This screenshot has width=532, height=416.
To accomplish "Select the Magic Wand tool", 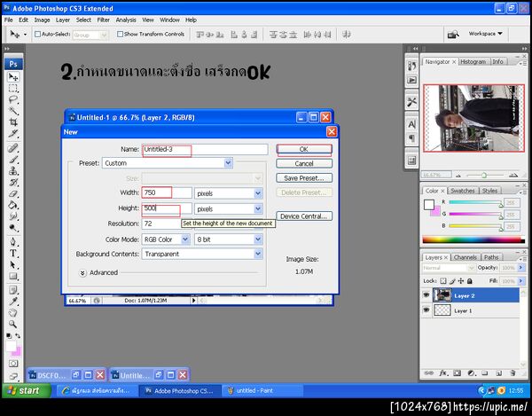I will 13,111.
